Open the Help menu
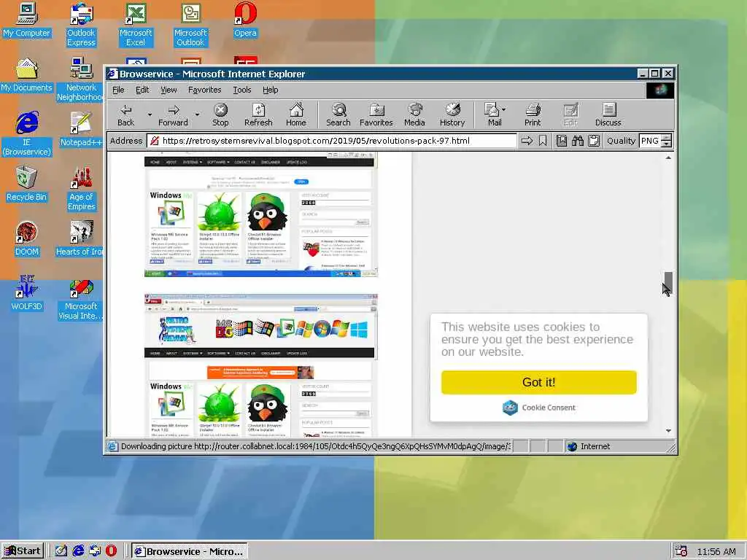This screenshot has width=747, height=560. coord(270,90)
